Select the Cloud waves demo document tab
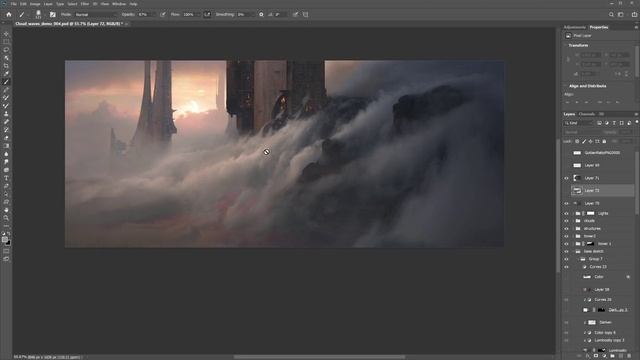Viewport: 640px width, 360px height. (x=69, y=24)
